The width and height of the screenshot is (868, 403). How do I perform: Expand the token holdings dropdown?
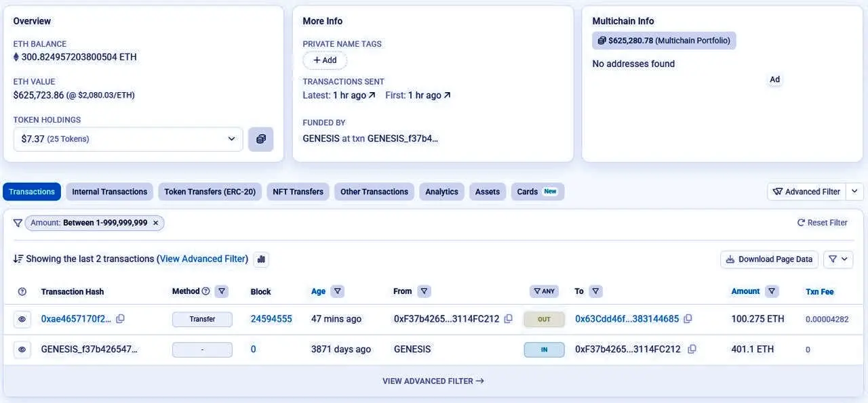point(128,139)
